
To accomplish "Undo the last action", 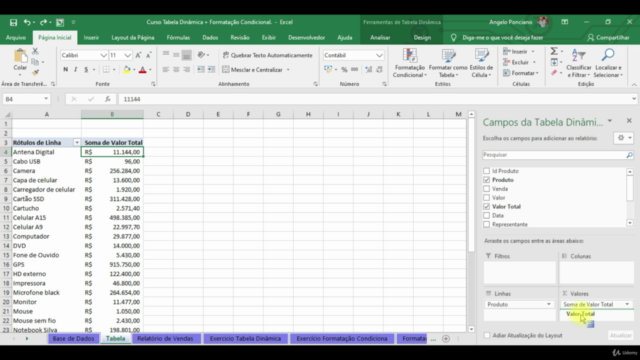I will click(27, 22).
